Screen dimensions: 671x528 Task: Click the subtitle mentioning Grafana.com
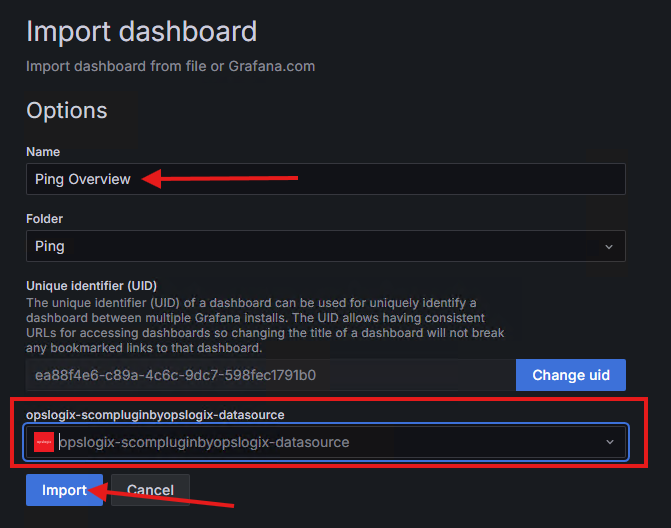click(x=170, y=66)
